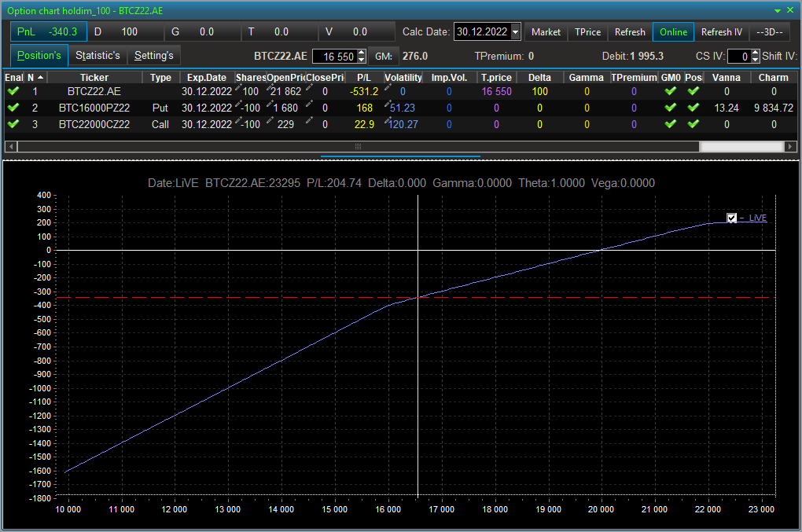Click the N column sort arrow
The image size is (802, 532).
click(x=40, y=77)
